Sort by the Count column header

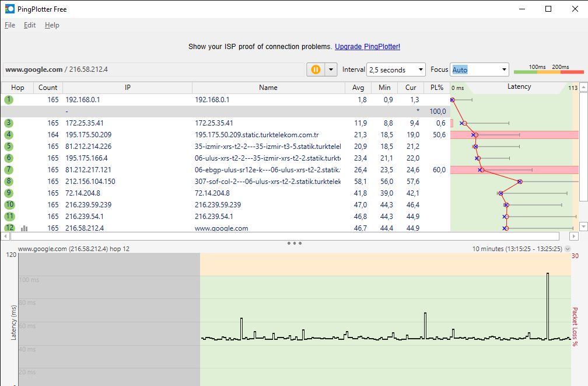tap(48, 88)
